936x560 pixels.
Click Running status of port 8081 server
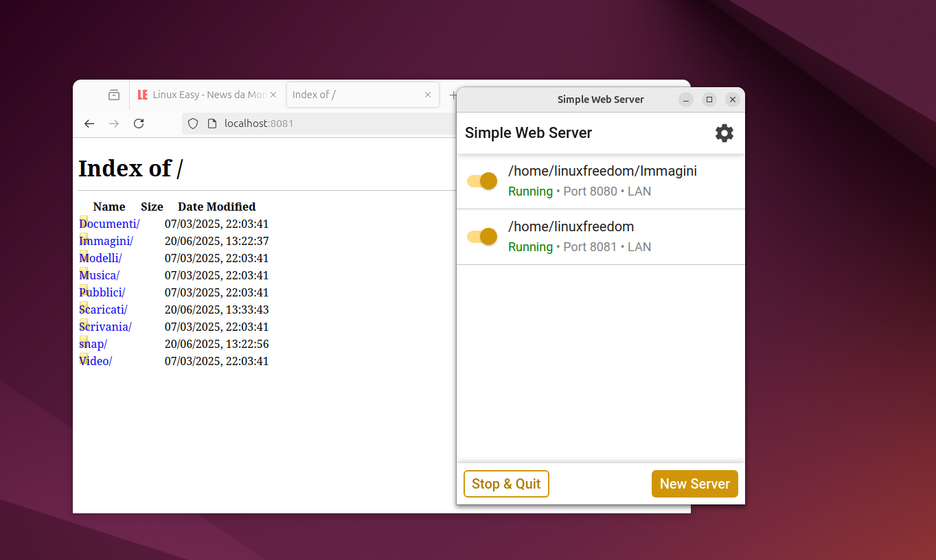pyautogui.click(x=530, y=247)
